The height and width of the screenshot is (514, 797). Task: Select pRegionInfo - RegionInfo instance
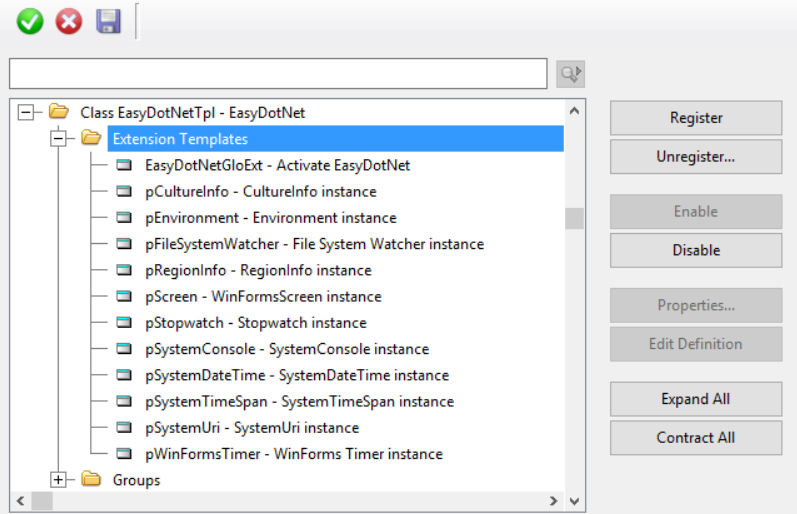click(258, 270)
